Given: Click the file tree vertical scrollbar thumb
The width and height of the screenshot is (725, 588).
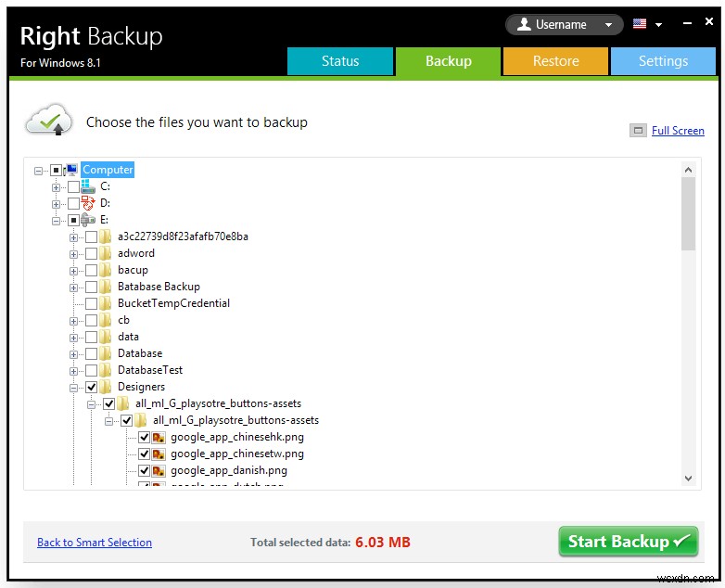Looking at the screenshot, I should [688, 213].
